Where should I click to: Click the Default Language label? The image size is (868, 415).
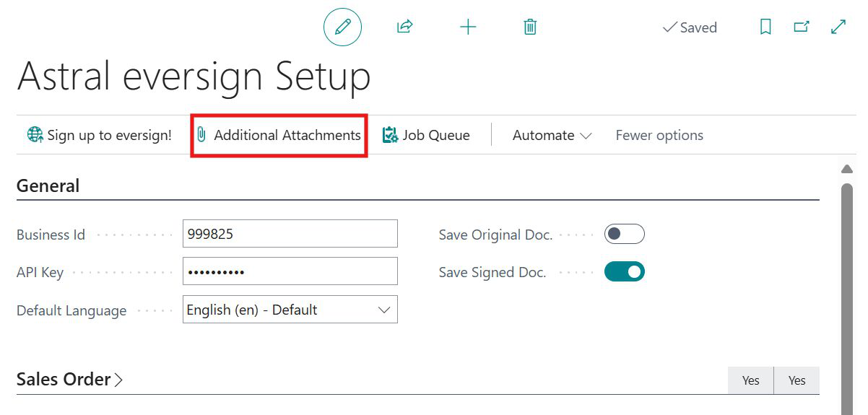(71, 310)
